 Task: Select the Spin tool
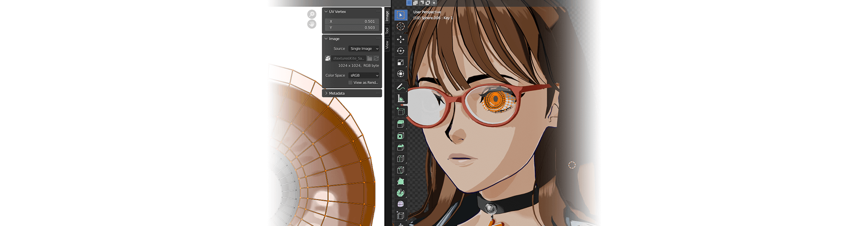click(401, 193)
